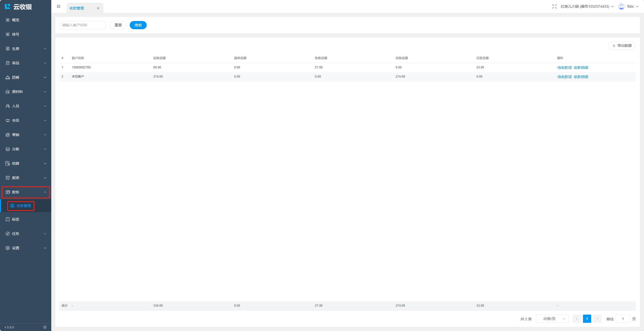Close the 收款管理 tab
644x331 pixels.
point(98,8)
